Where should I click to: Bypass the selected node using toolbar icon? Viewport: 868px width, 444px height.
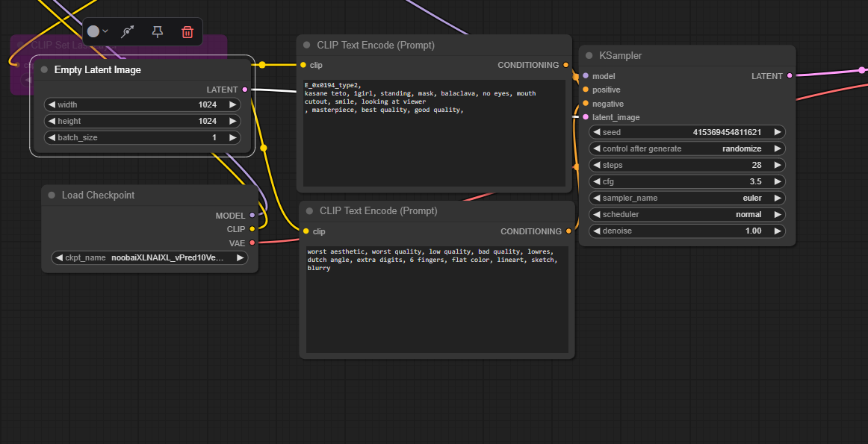[128, 31]
